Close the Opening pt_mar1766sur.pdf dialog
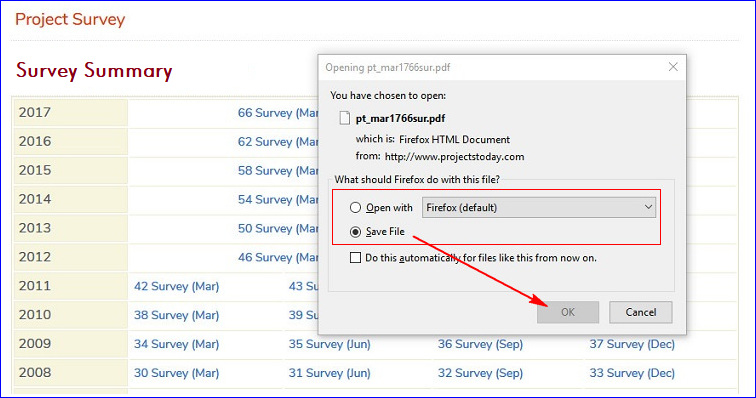 [673, 67]
